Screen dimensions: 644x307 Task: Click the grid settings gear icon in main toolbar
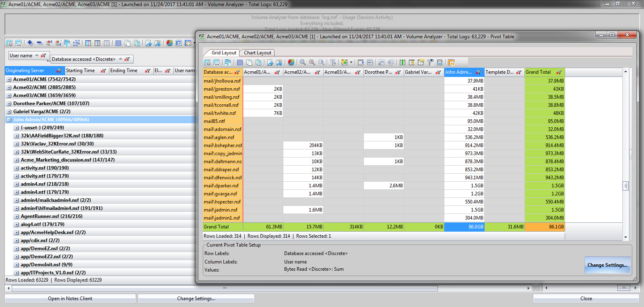pyautogui.click(x=9, y=43)
